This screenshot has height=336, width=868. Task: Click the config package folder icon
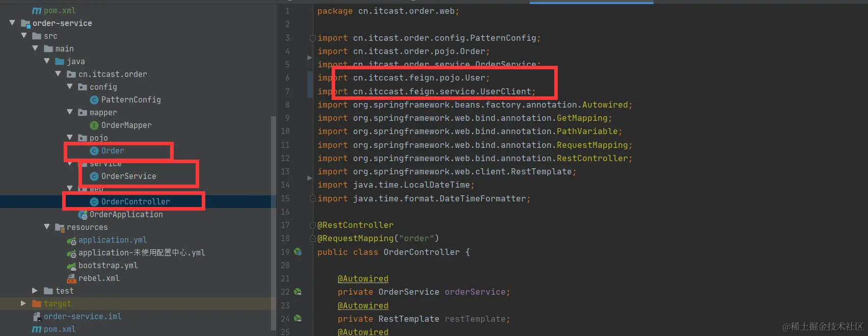(83, 87)
